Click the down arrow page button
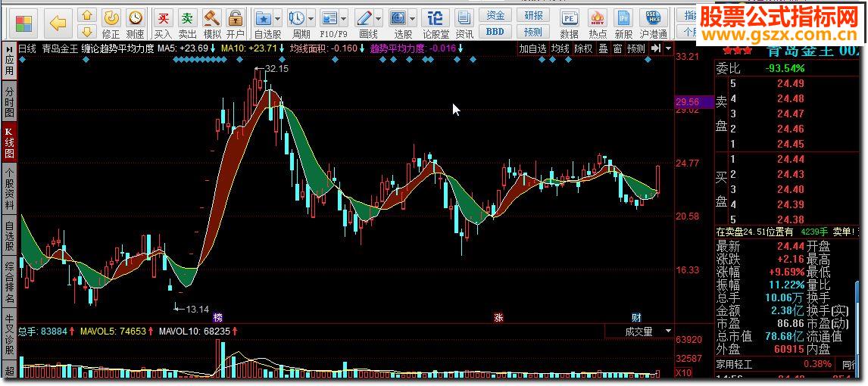 (x=86, y=32)
